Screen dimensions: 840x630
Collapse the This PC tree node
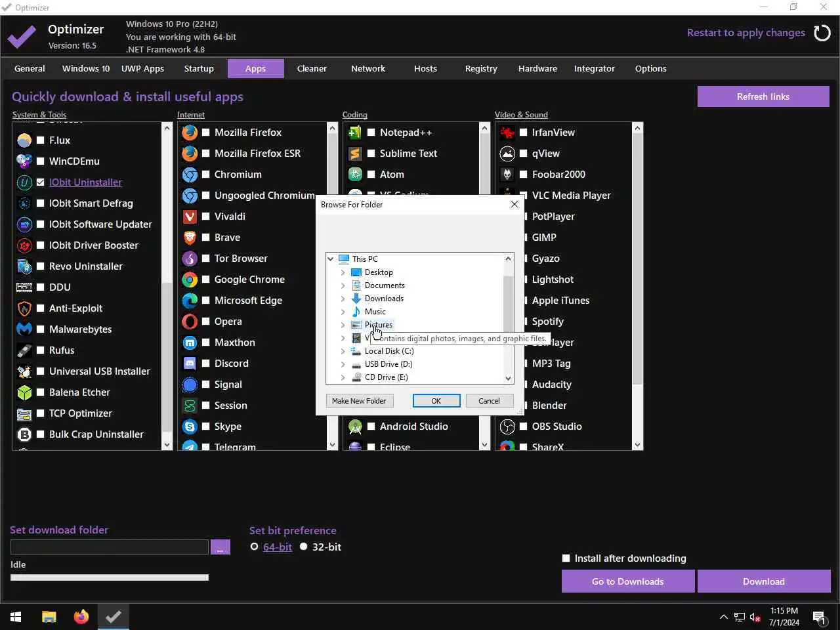point(331,259)
